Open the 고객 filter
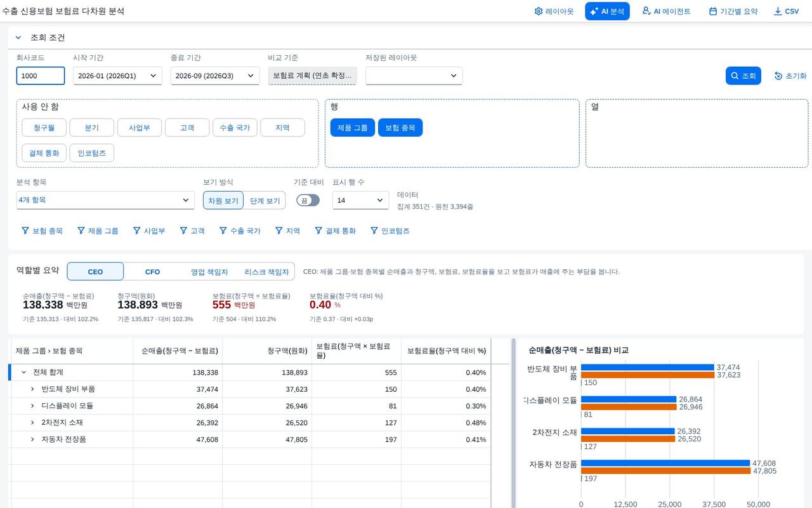The image size is (812, 508). pyautogui.click(x=192, y=231)
